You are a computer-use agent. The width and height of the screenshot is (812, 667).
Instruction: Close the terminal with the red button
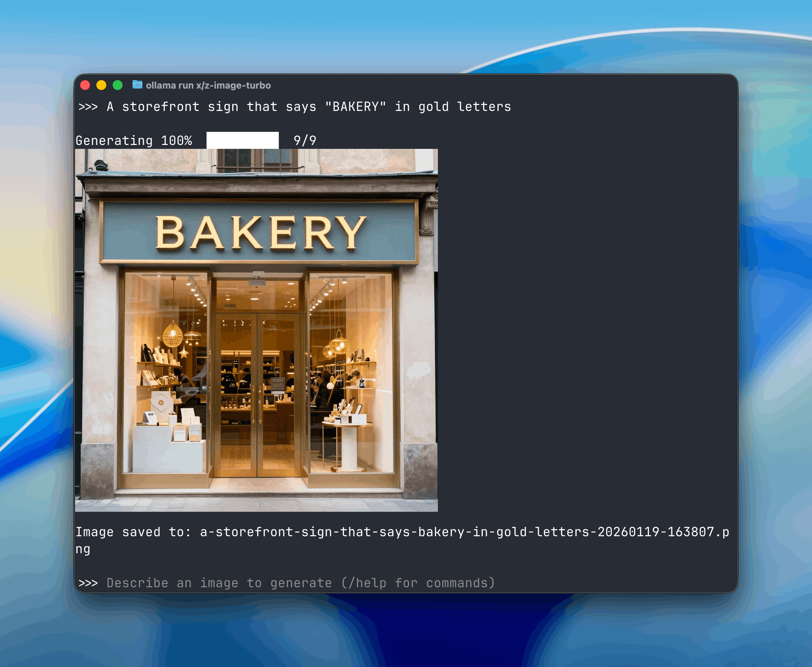pyautogui.click(x=85, y=85)
